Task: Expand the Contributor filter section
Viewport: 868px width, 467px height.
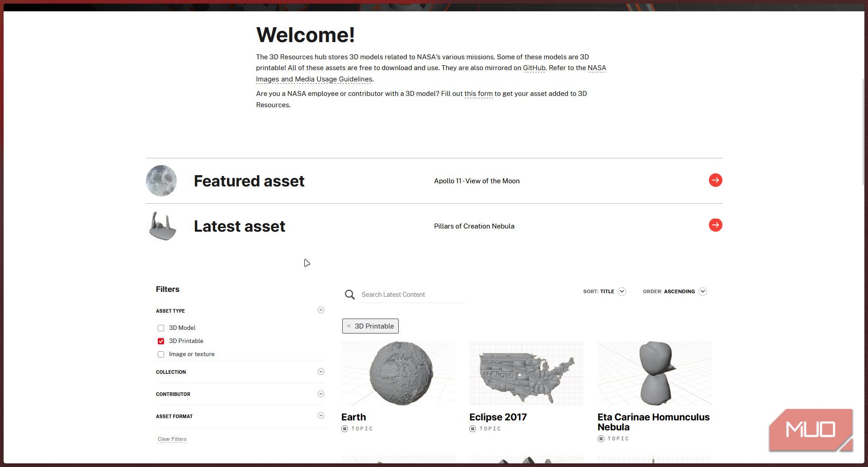Action: click(x=321, y=394)
